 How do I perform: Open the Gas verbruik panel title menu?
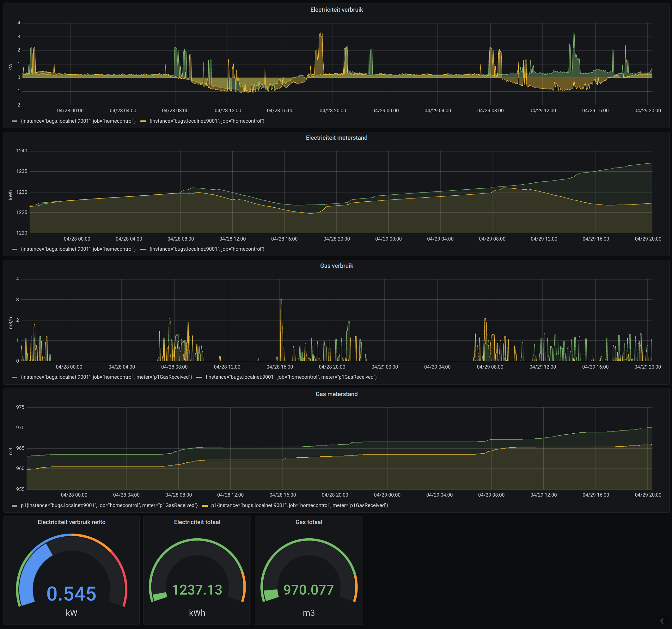point(336,266)
